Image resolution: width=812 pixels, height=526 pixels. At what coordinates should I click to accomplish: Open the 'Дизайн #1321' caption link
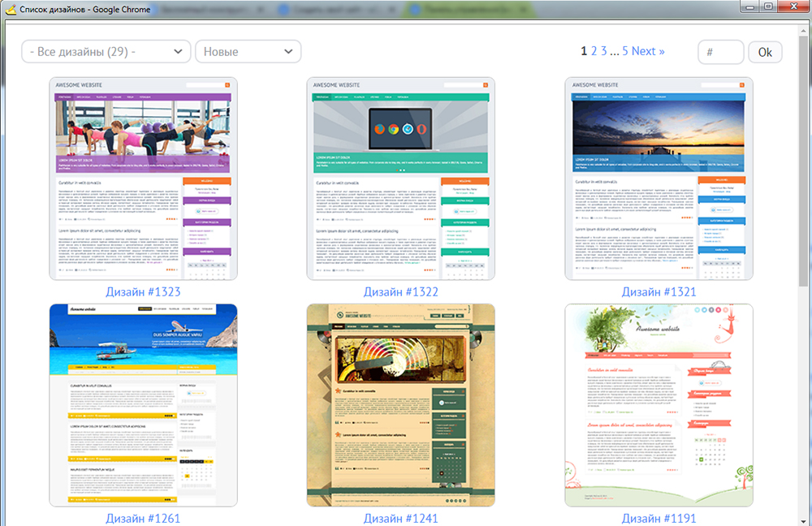coord(659,291)
